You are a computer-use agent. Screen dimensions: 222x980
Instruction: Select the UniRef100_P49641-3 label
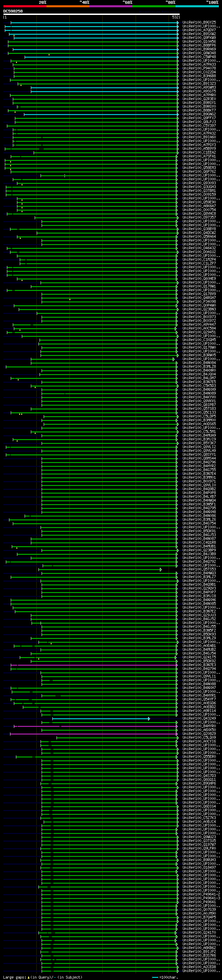pyautogui.click(x=201, y=898)
